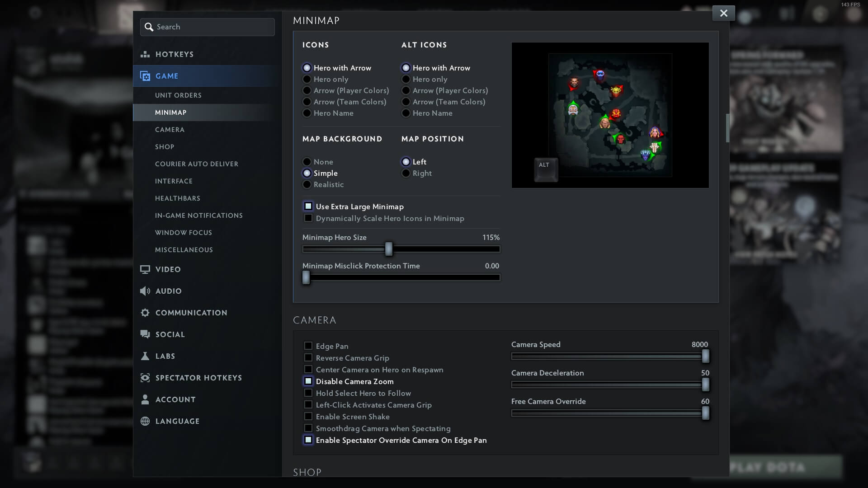Click the Labs flask icon in the sidebar

tap(145, 356)
